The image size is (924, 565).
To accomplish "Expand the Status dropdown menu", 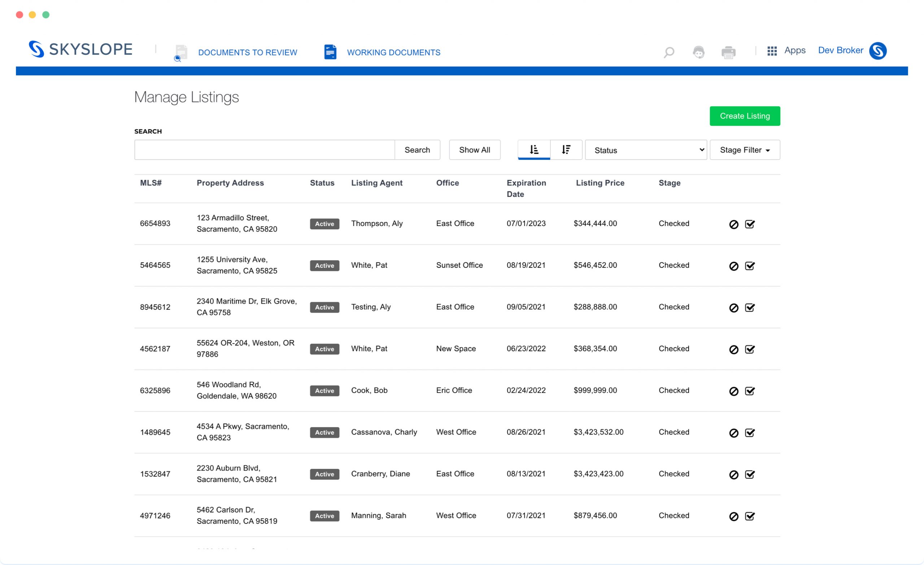I will 646,150.
